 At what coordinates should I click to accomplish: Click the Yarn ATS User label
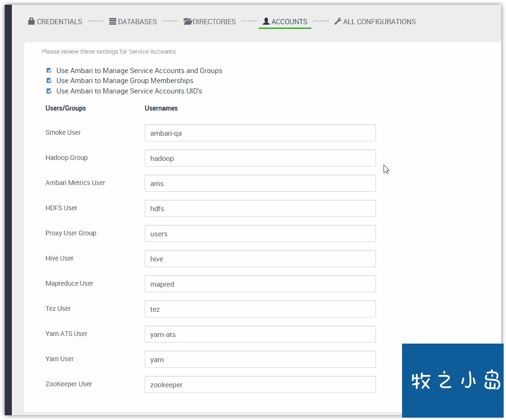coord(66,334)
